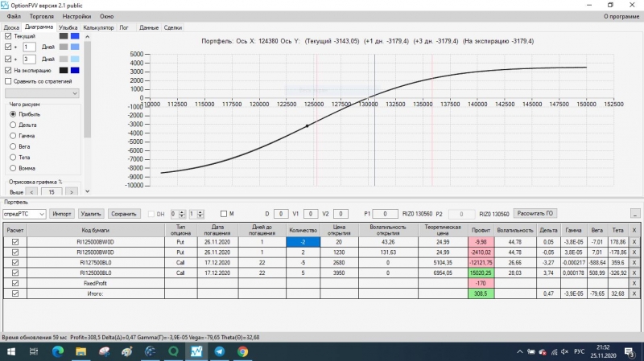Open the спредРТС portfolio dropdown
This screenshot has width=644, height=361.
point(24,214)
